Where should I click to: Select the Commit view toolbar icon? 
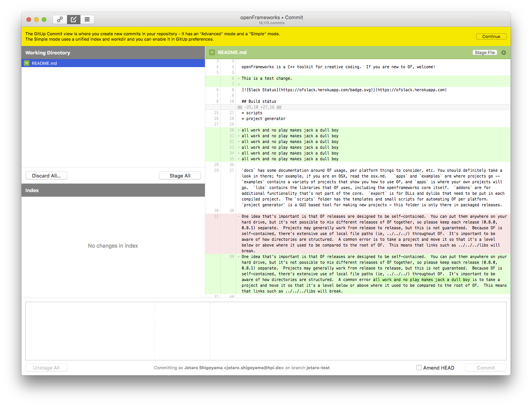click(74, 19)
